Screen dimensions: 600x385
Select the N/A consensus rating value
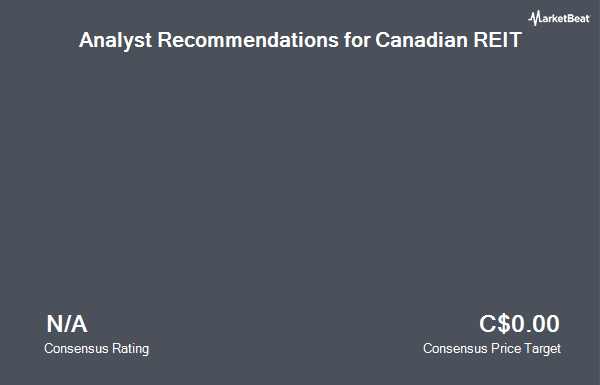[67, 324]
